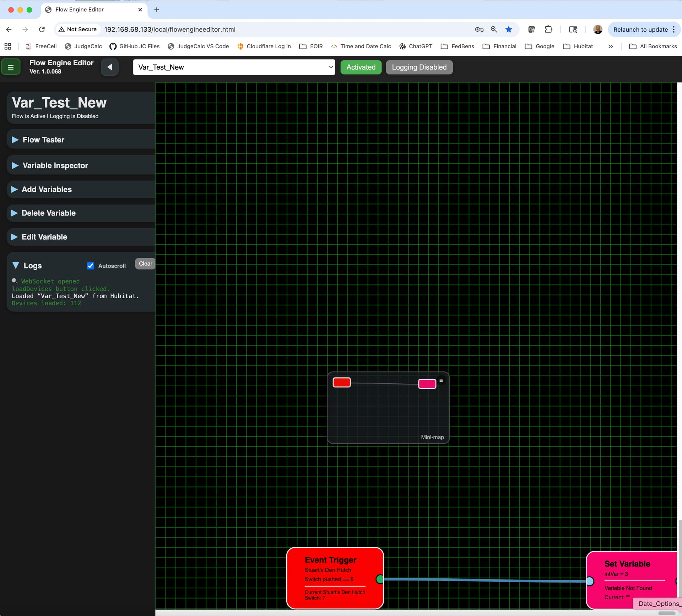Open the Var_Test_New flow dropdown

(x=234, y=67)
